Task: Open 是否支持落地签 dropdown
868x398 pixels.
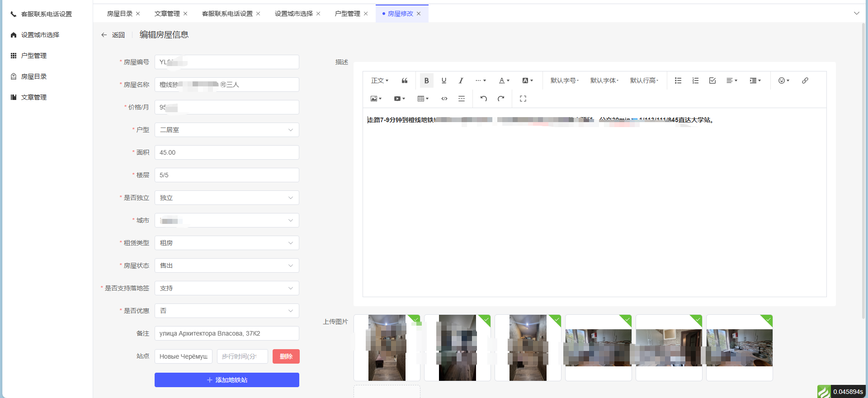Action: tap(227, 288)
